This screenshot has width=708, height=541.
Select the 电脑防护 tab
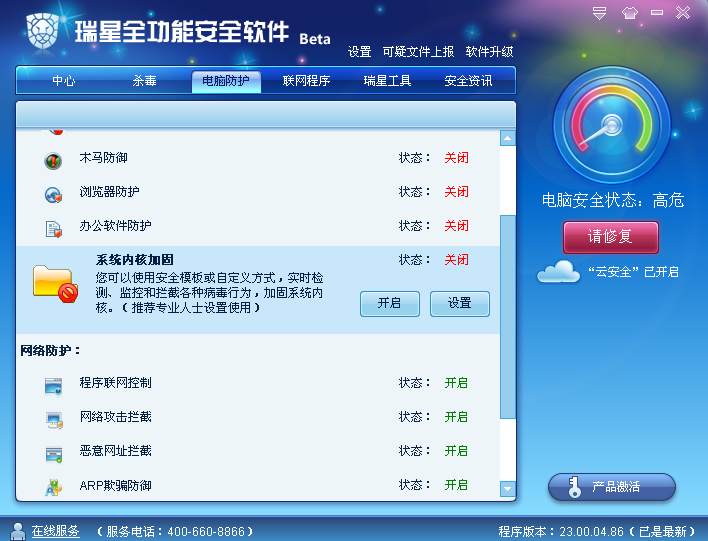click(x=226, y=81)
